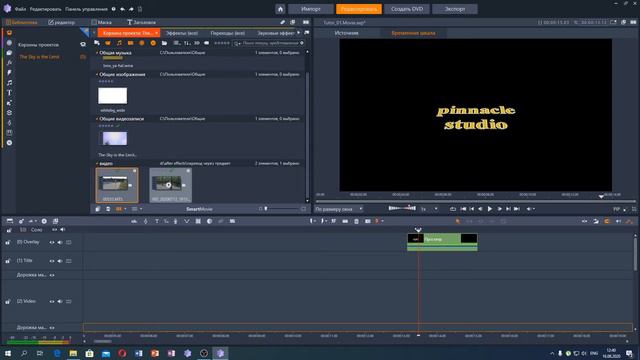Switch to the Маска tab
This screenshot has width=640, height=360.
(x=102, y=22)
